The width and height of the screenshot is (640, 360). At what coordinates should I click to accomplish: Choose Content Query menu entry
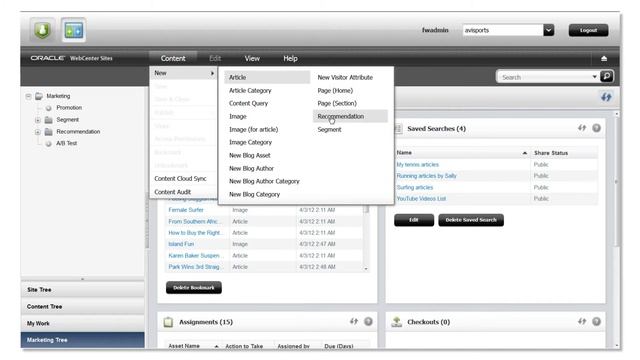tap(248, 103)
